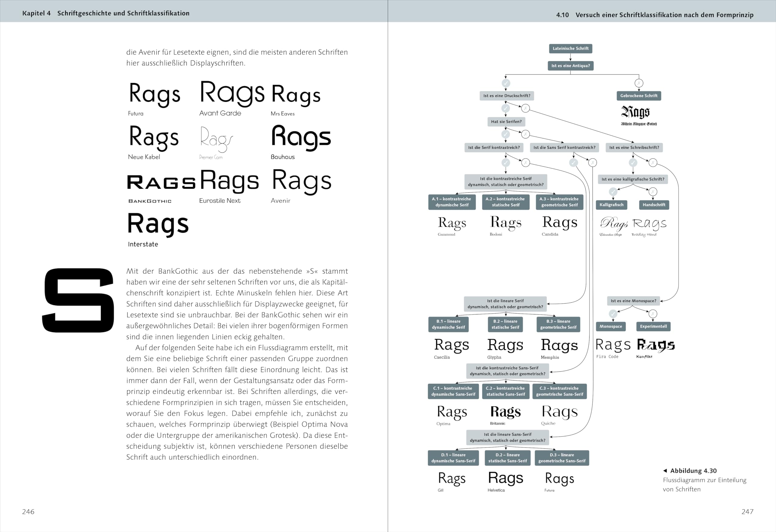This screenshot has width=776, height=532.
Task: Click the checkmark circle above Ist die Serif kontrastreich?
Action: 506,134
